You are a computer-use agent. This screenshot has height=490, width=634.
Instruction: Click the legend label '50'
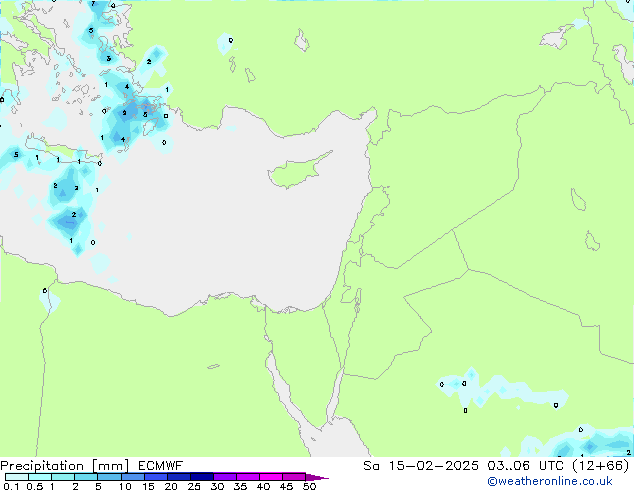point(309,486)
